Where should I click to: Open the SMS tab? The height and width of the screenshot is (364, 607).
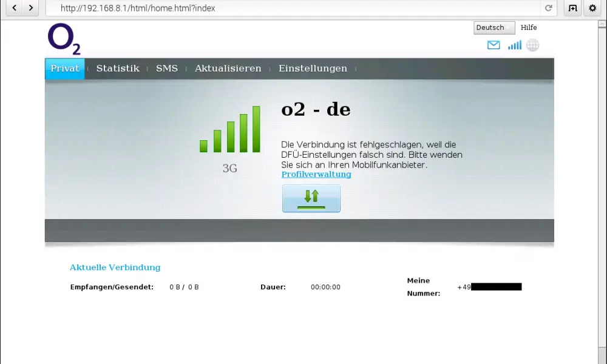tap(167, 69)
